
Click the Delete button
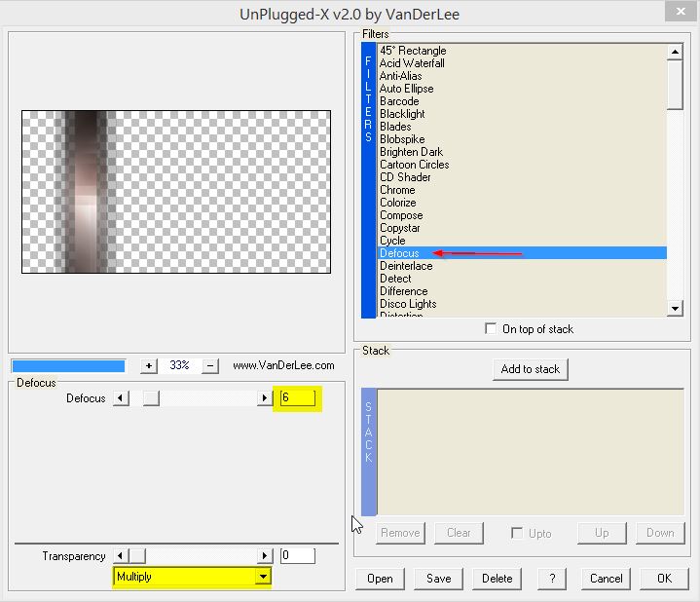[x=497, y=579]
